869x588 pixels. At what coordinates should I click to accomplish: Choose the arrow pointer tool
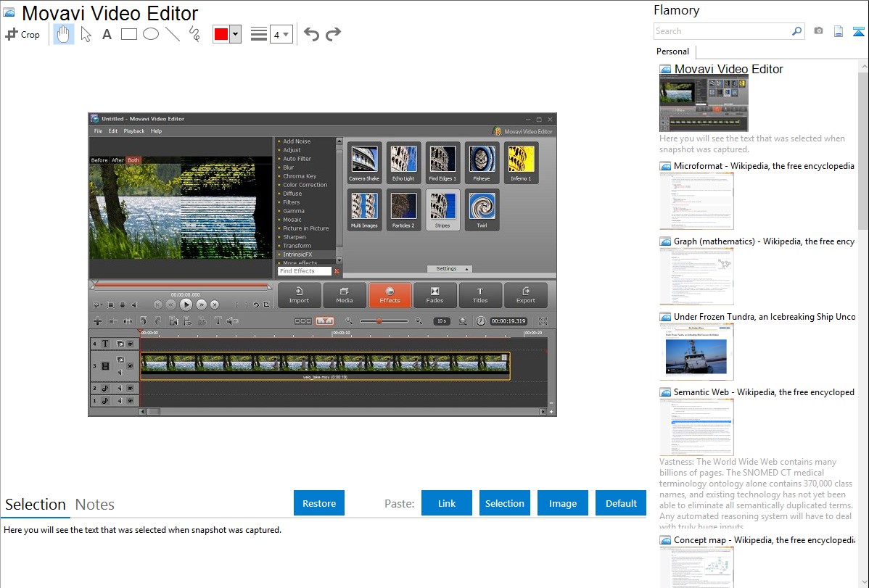86,34
